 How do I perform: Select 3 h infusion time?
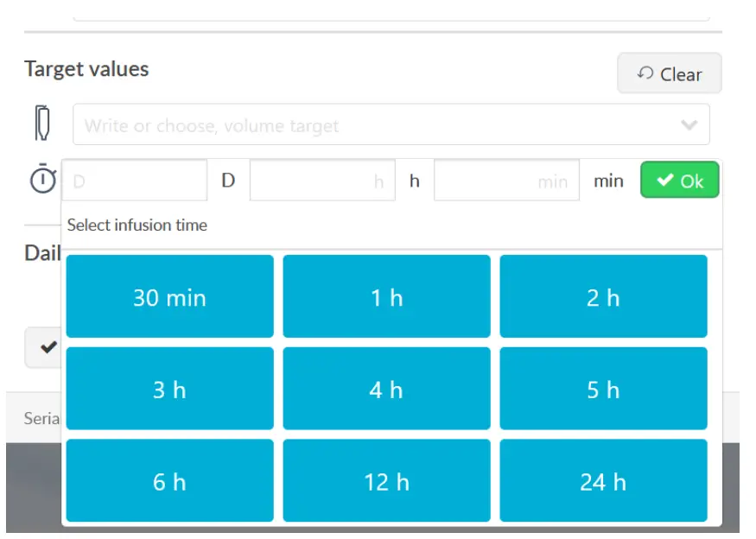pos(169,389)
